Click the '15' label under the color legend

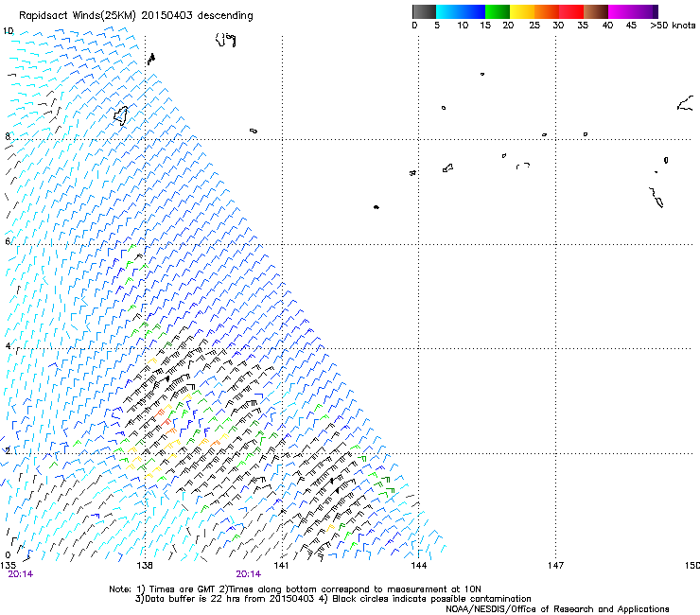click(485, 26)
